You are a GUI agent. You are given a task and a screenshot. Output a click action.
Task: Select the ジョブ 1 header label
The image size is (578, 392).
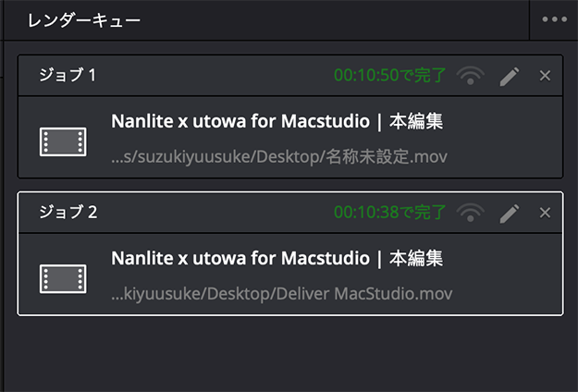67,76
